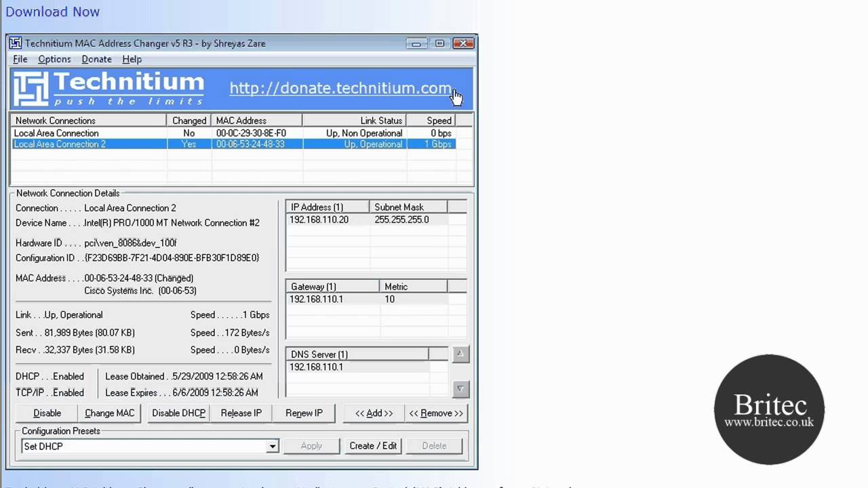Click the << Add >> button

point(374,413)
